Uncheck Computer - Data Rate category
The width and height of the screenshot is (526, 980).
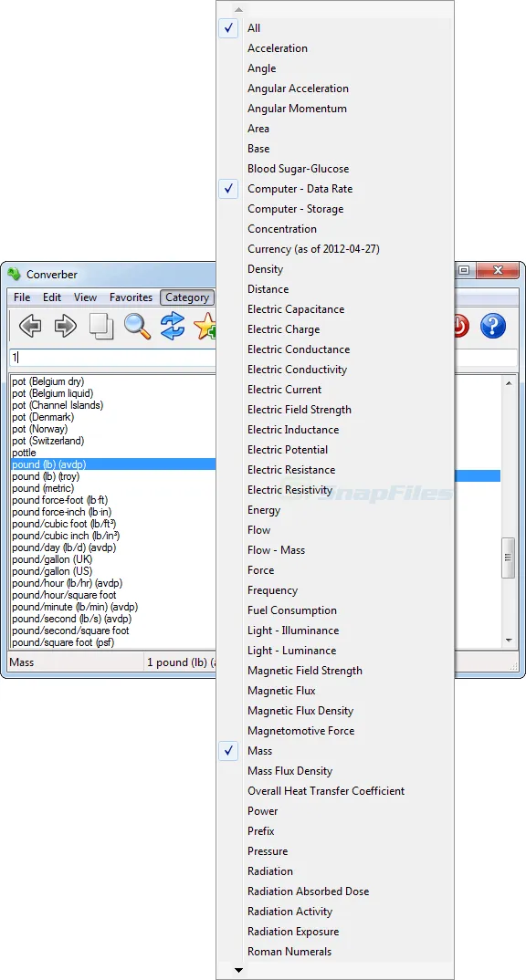coord(335,189)
